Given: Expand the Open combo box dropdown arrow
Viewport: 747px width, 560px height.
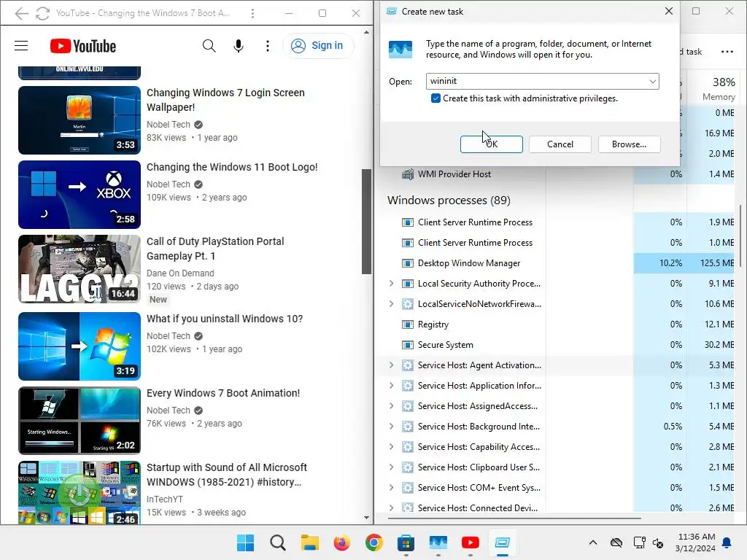Looking at the screenshot, I should 653,82.
